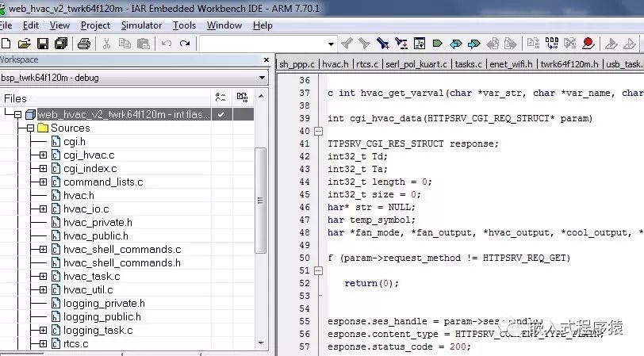
Task: Click the Stop Build icon
Action: [569, 43]
